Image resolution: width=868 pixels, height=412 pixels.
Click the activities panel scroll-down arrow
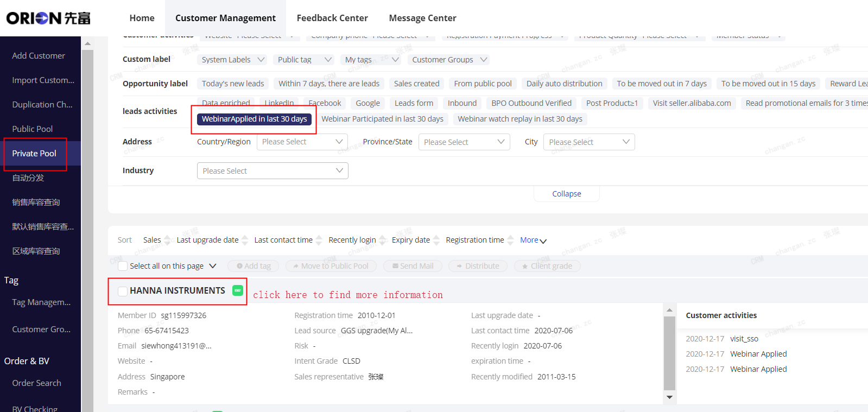coord(669,397)
